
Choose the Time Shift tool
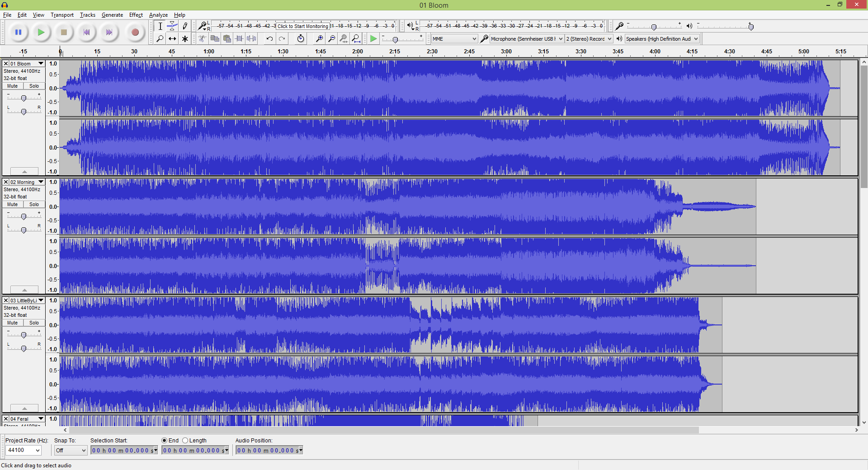(172, 38)
